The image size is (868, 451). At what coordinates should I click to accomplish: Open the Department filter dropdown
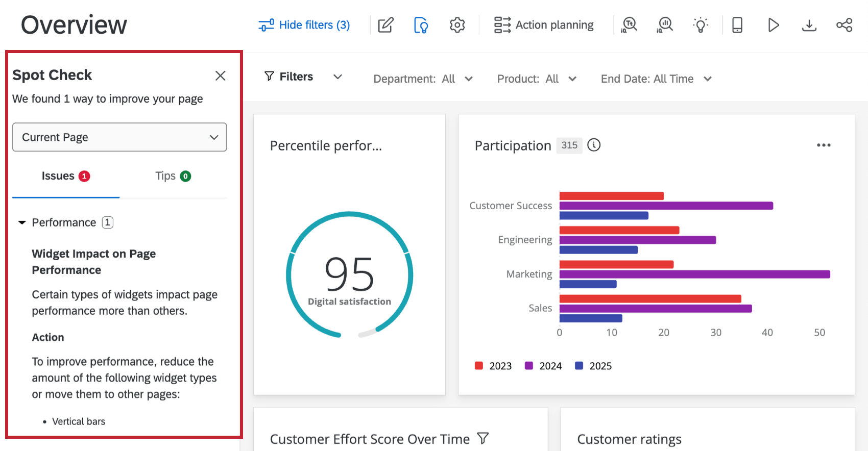tap(423, 79)
